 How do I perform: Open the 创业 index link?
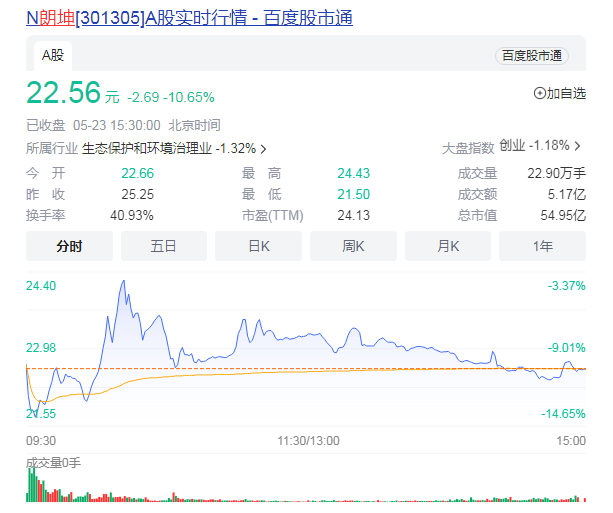512,148
